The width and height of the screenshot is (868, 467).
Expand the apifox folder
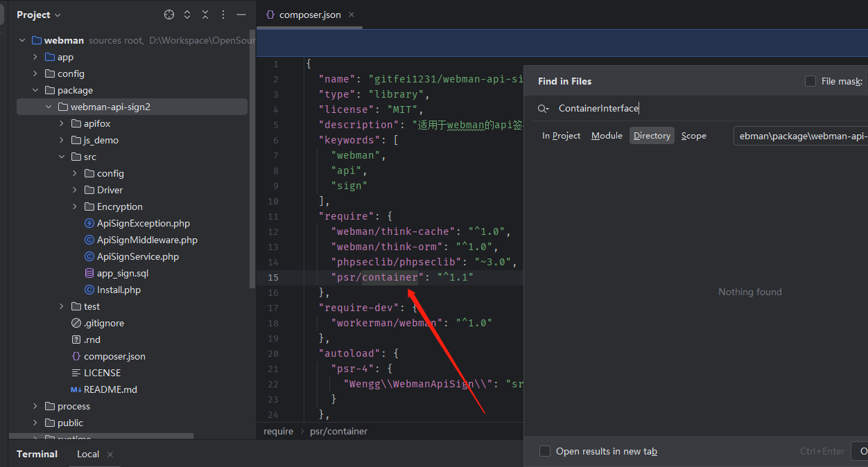[x=62, y=123]
